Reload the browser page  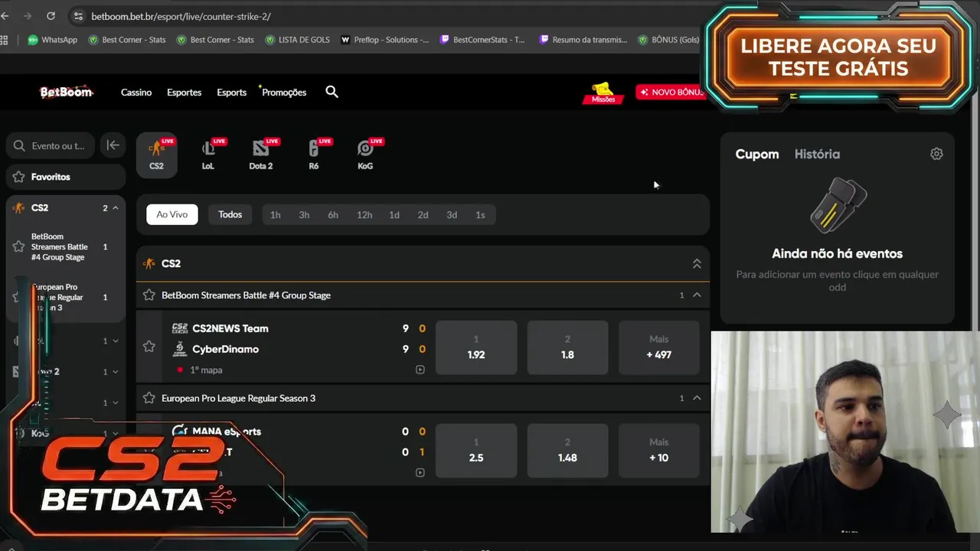pyautogui.click(x=51, y=16)
